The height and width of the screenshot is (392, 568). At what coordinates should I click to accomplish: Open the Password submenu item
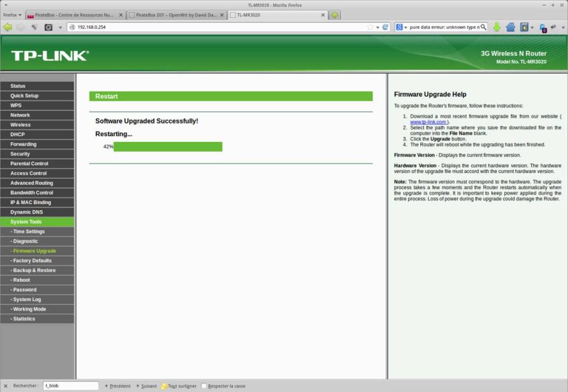tap(37, 290)
